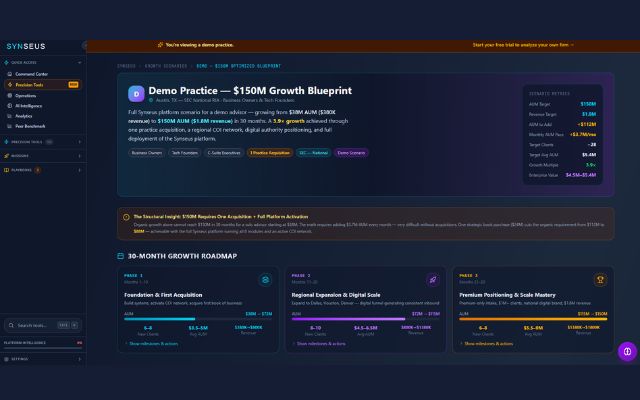Click Regional Expansion & Digital Scale title
The height and width of the screenshot is (400, 640).
click(x=336, y=295)
